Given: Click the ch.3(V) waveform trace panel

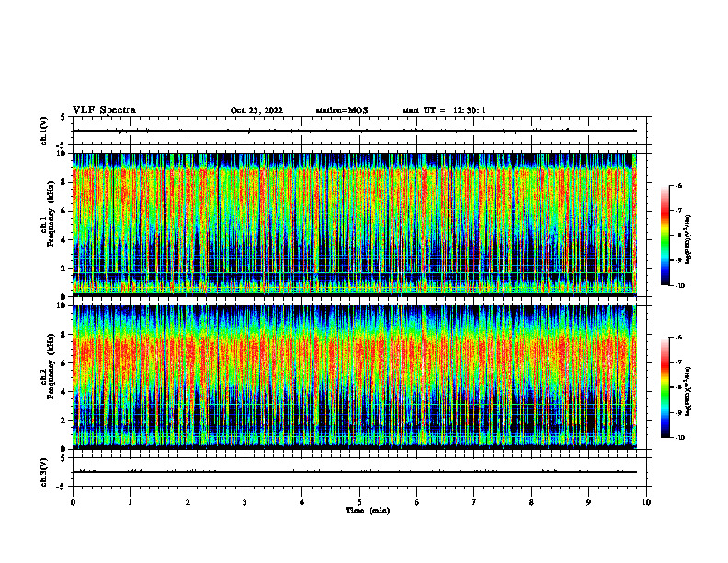Looking at the screenshot, I should click(359, 472).
